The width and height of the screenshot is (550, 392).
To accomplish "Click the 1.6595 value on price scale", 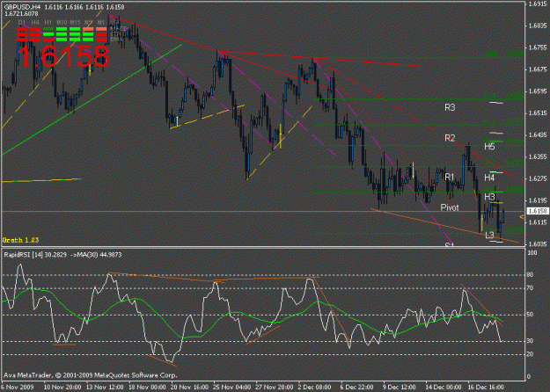I will [538, 91].
